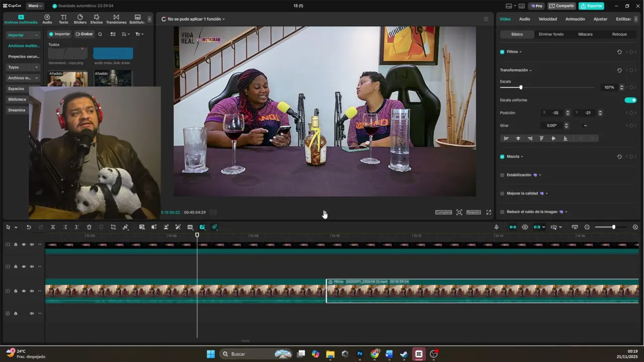644x362 pixels.
Task: Click the search icon in media panel
Action: coord(100,34)
